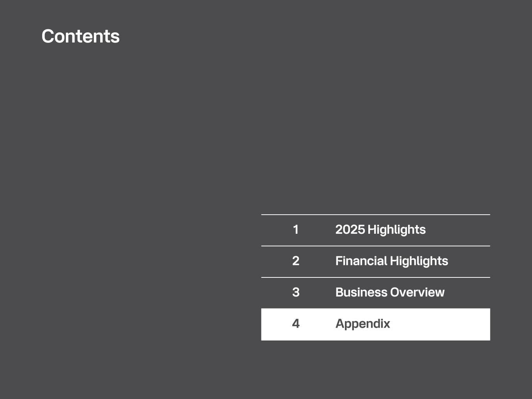Click the Contents slide title

pos(80,36)
